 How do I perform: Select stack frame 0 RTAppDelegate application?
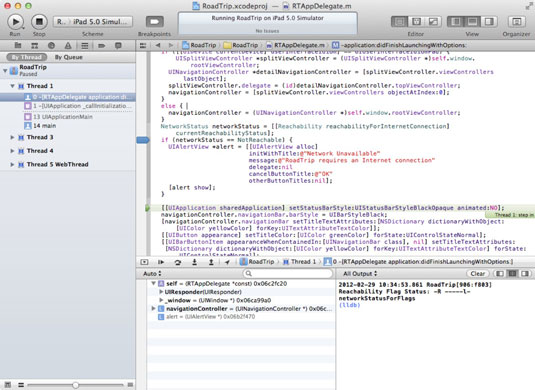click(68, 97)
